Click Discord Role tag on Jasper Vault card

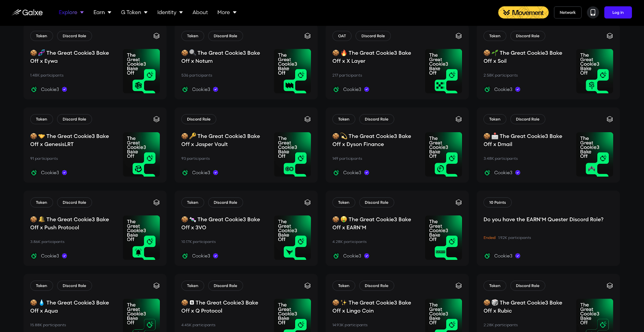point(199,120)
